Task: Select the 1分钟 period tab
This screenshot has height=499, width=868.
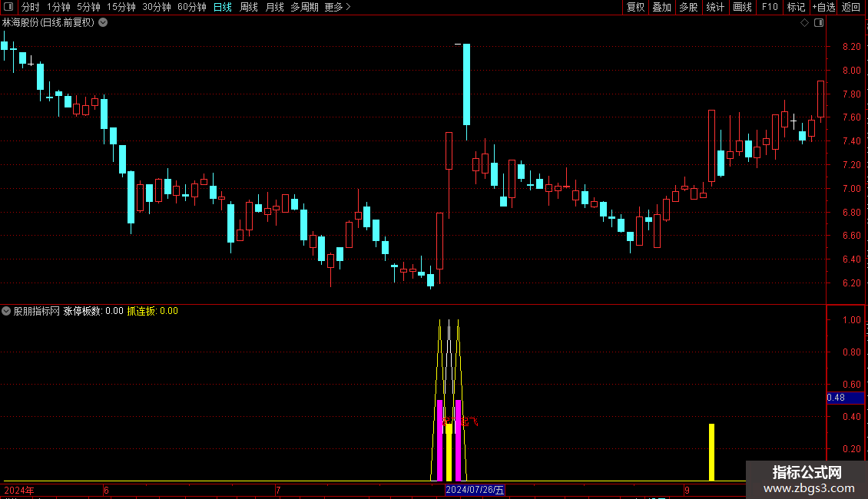Action: coord(58,7)
